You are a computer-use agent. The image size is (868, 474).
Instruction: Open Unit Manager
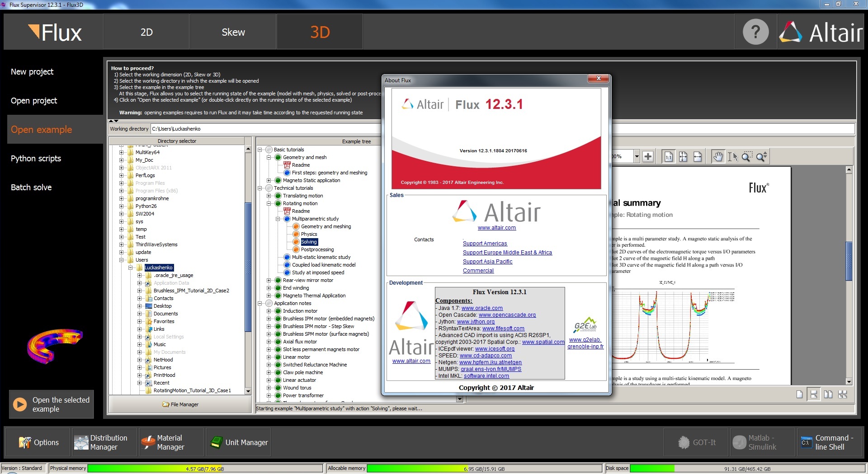[x=239, y=442]
